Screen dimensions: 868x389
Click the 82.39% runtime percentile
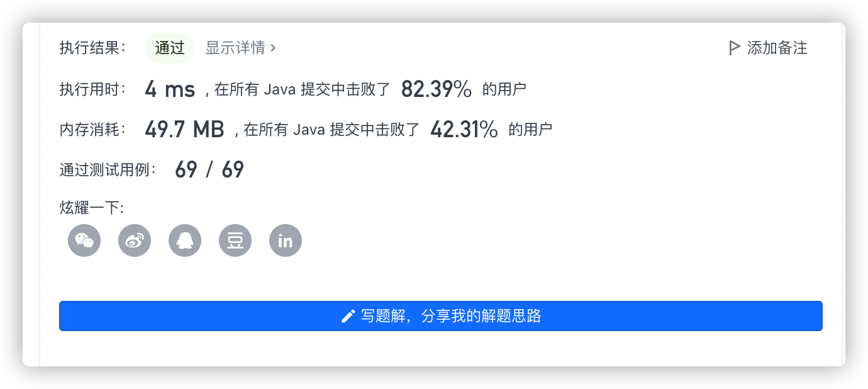[x=437, y=89]
